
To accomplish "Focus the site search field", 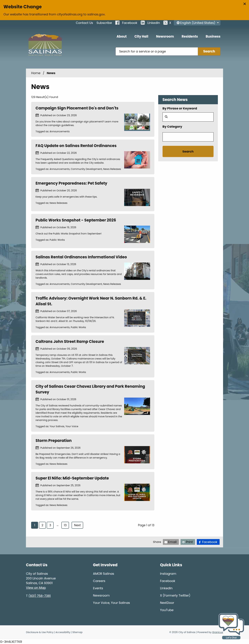I will tap(157, 51).
